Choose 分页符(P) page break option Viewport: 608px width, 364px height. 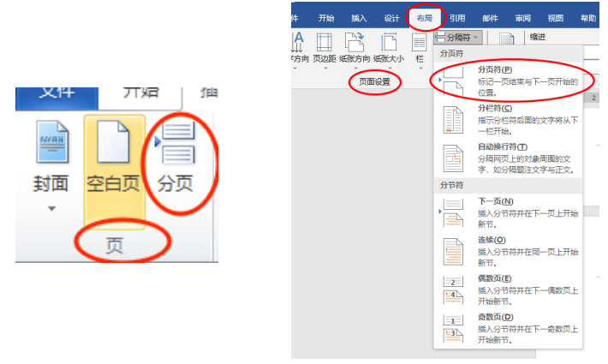(508, 81)
